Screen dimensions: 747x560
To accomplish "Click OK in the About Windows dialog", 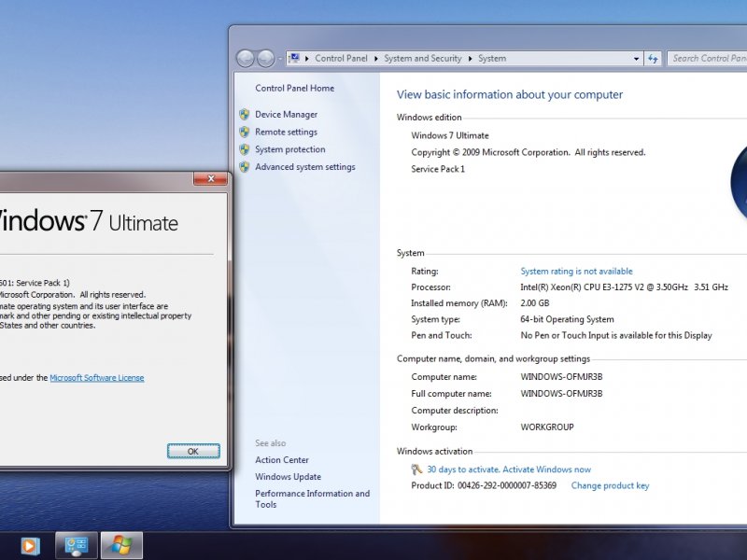I will point(193,451).
